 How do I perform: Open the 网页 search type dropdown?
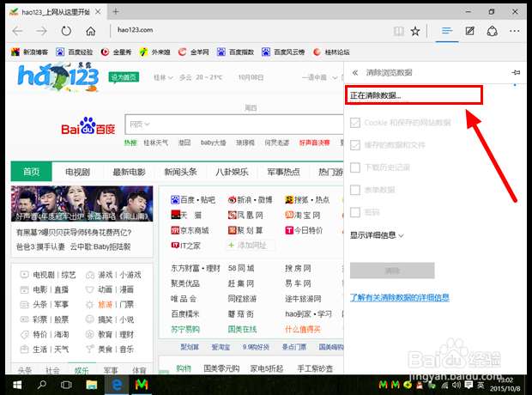(140, 125)
